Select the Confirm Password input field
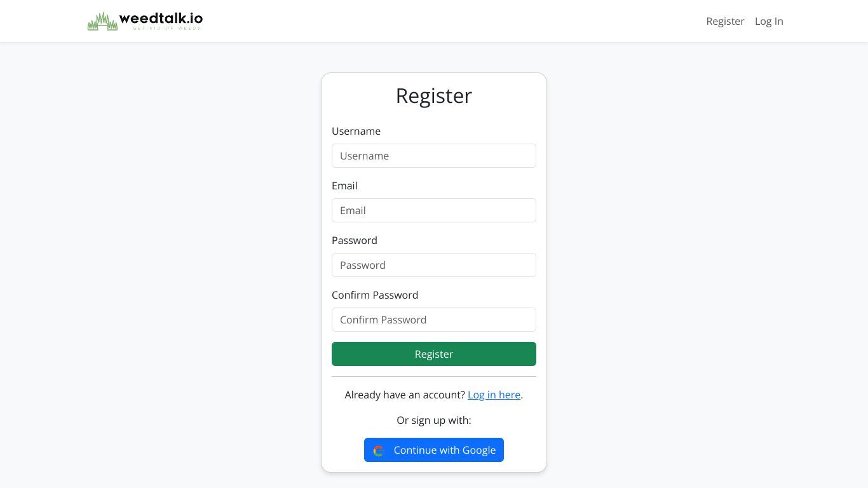The width and height of the screenshot is (868, 488). 434,320
